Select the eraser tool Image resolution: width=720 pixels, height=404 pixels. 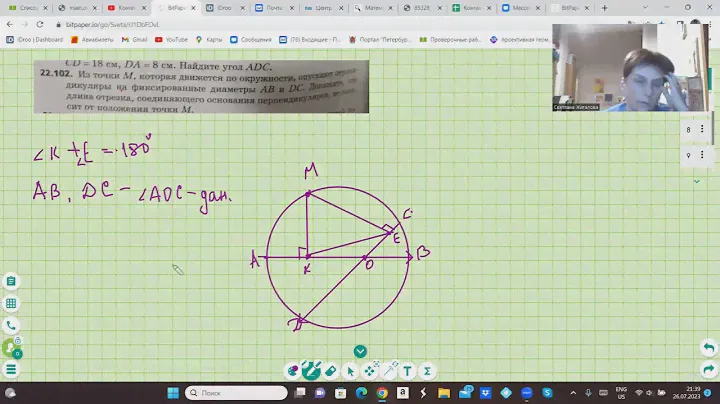[x=331, y=370]
